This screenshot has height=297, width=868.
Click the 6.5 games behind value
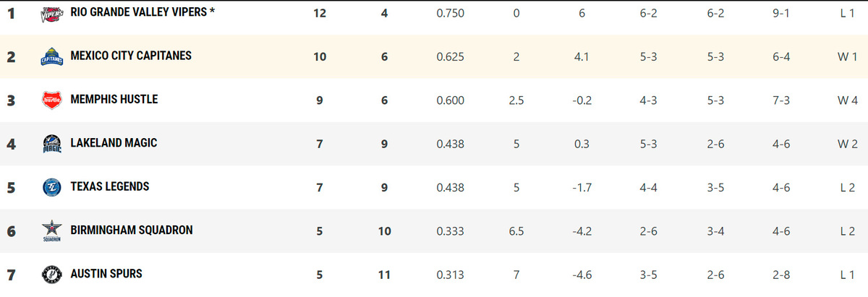click(516, 231)
